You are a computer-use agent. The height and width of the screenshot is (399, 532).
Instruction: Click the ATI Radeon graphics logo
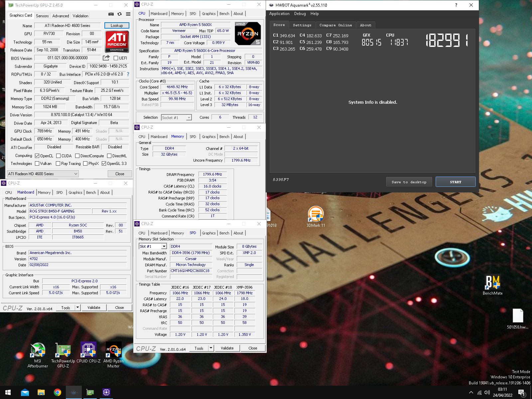[117, 41]
